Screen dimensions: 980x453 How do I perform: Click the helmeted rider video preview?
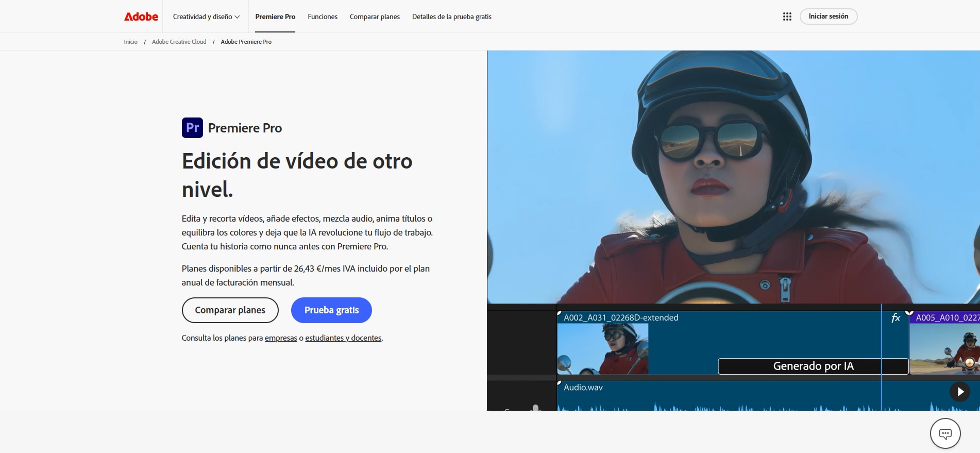click(x=733, y=177)
